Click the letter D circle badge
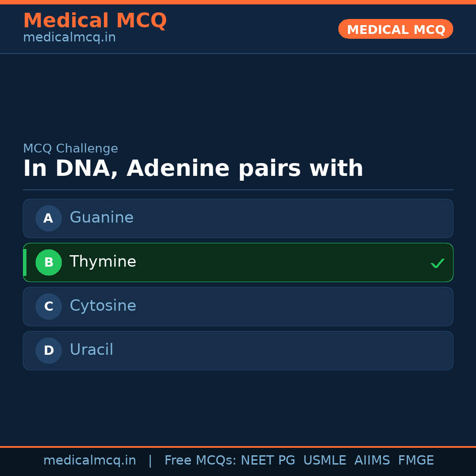The height and width of the screenshot is (476, 476). 48,350
